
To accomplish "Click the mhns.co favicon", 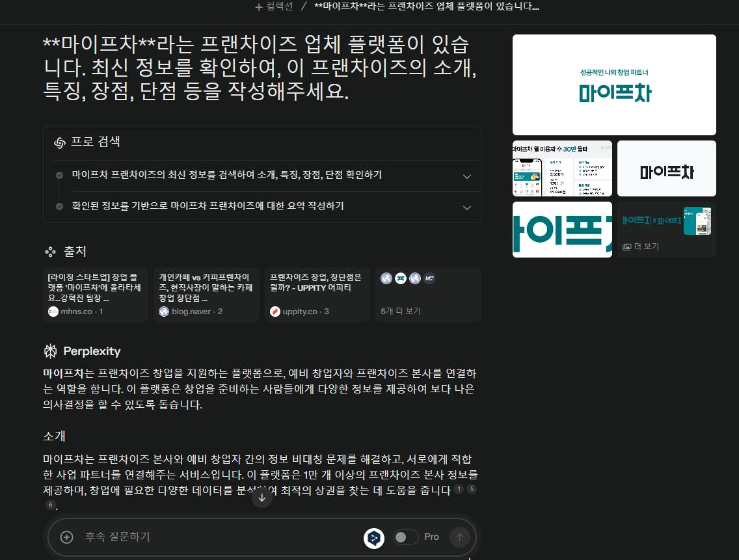I will (53, 312).
